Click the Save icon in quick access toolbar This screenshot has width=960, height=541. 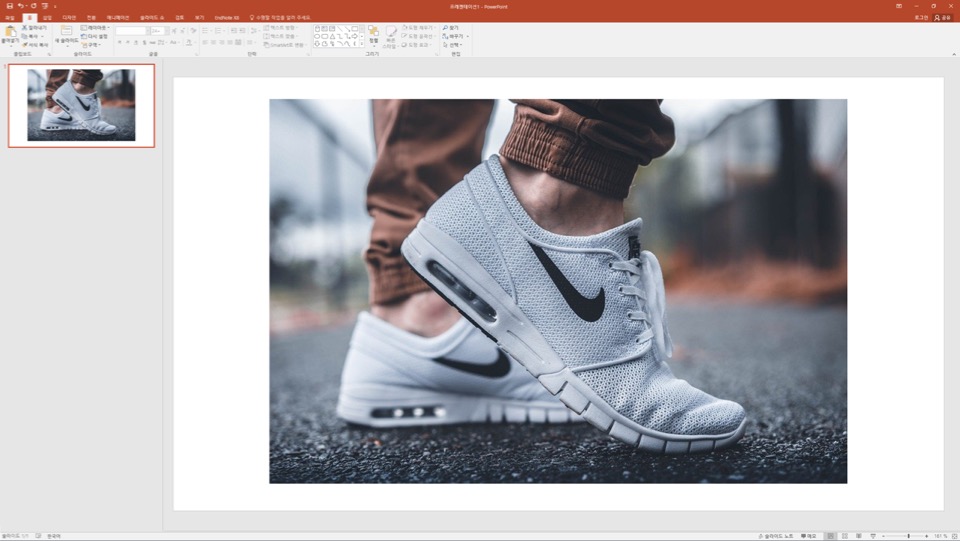coord(9,6)
